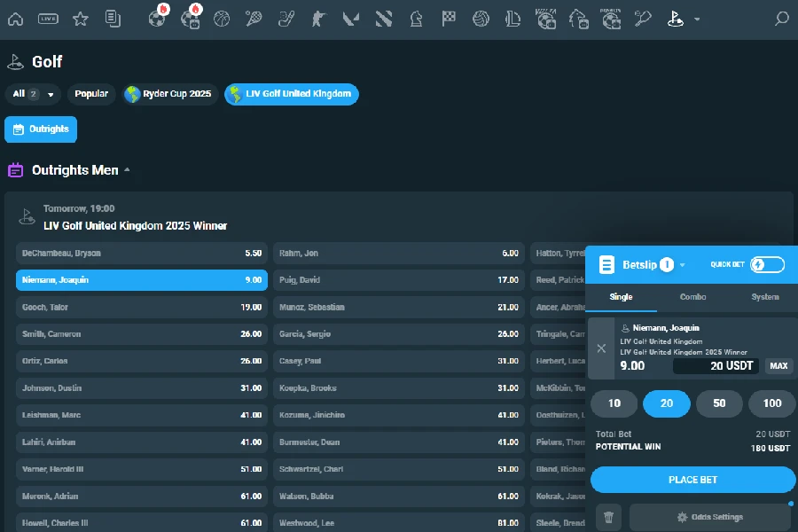Viewport: 798px width, 532px height.
Task: Click the search magnifier icon
Action: [781, 19]
